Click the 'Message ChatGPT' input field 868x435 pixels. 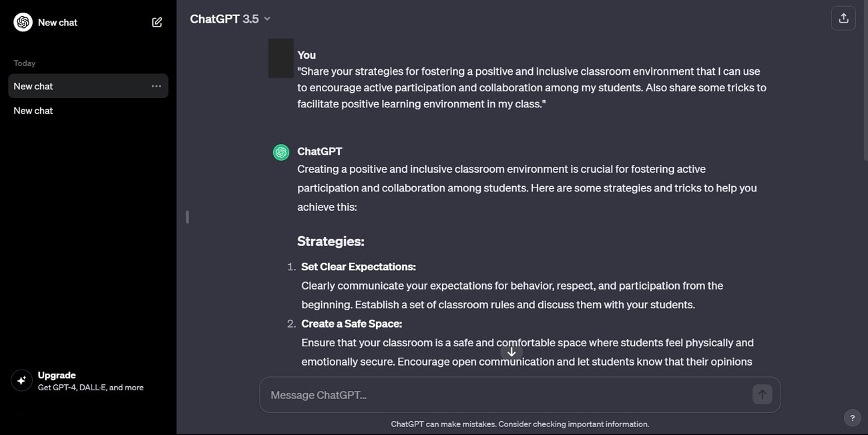coord(467,394)
